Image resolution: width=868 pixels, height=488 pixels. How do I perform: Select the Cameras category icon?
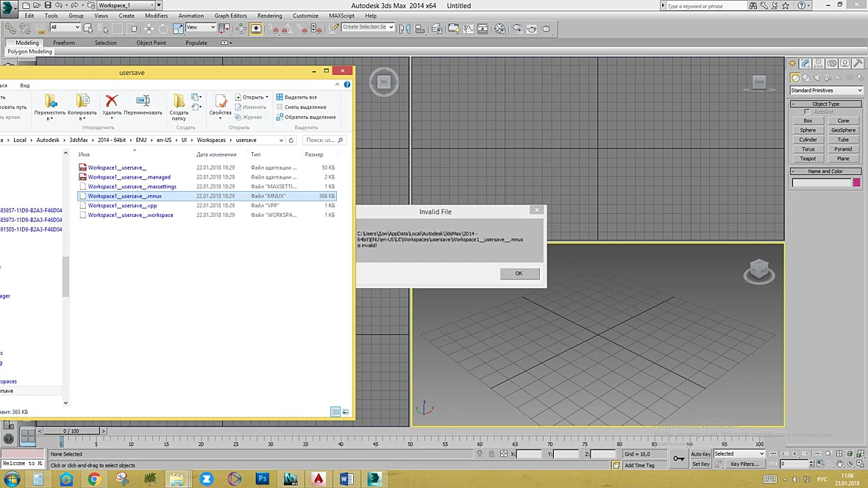pyautogui.click(x=828, y=77)
